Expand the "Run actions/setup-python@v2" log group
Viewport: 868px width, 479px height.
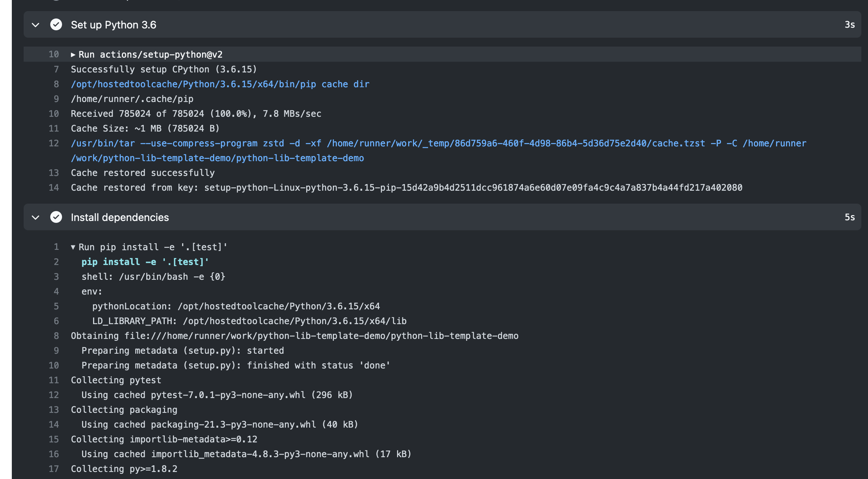click(73, 54)
